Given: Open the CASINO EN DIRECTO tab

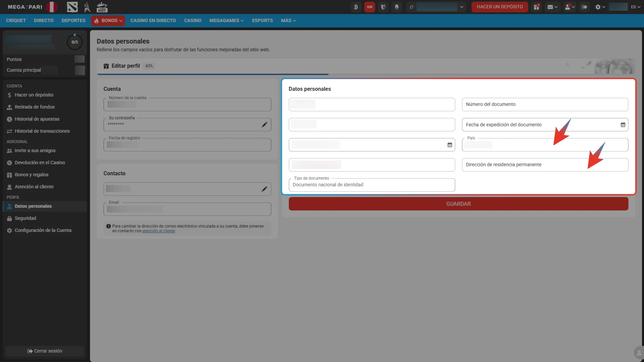Looking at the screenshot, I should pyautogui.click(x=153, y=20).
